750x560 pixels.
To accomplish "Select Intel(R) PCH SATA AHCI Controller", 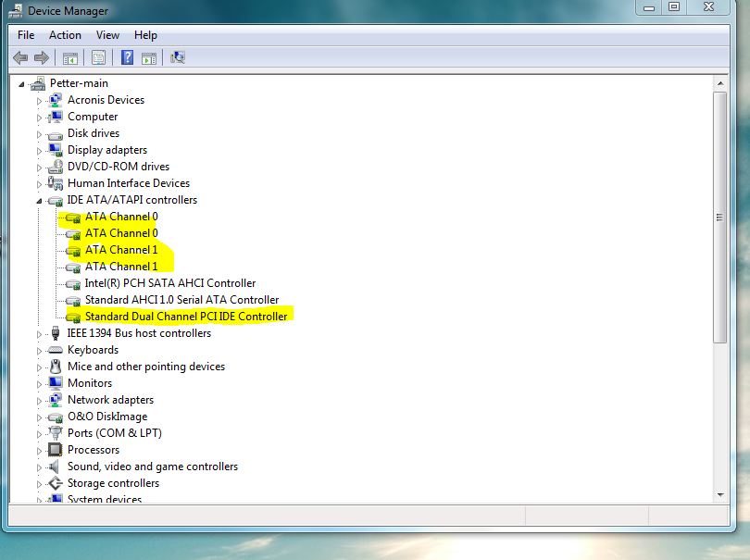I will [x=170, y=283].
